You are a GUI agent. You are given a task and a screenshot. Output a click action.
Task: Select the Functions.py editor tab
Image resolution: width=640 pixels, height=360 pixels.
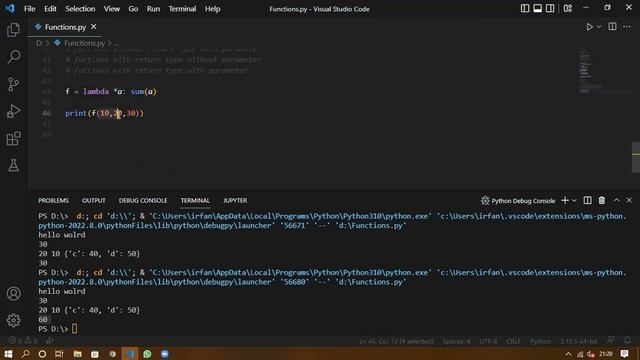[x=65, y=27]
